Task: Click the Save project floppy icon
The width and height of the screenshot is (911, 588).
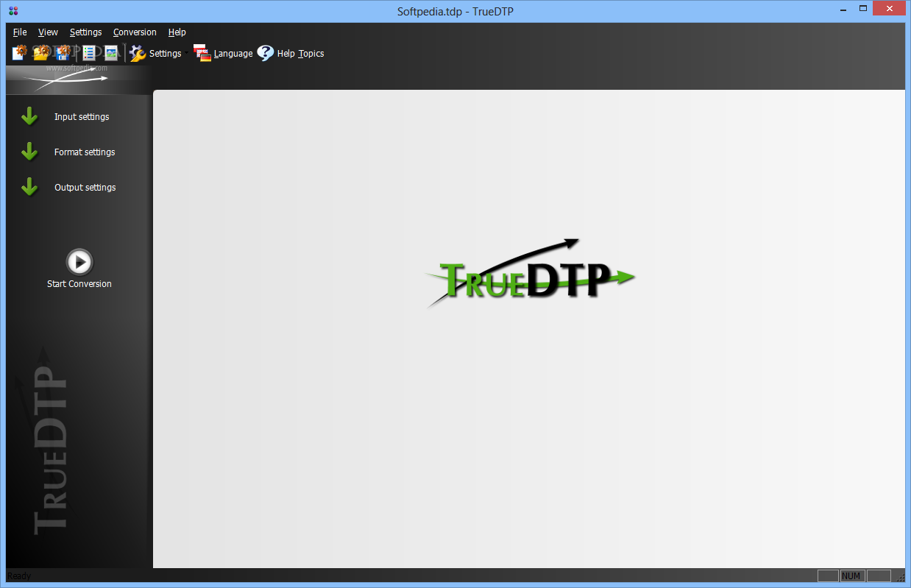Action: pyautogui.click(x=63, y=53)
